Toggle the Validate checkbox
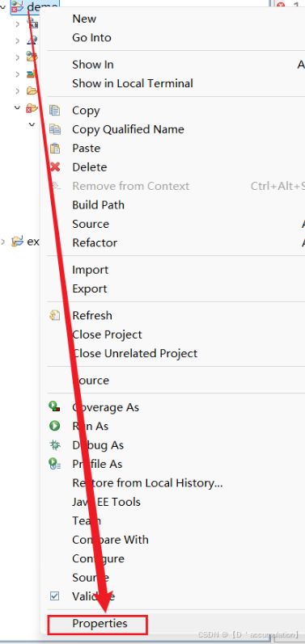305x644 pixels. click(54, 596)
